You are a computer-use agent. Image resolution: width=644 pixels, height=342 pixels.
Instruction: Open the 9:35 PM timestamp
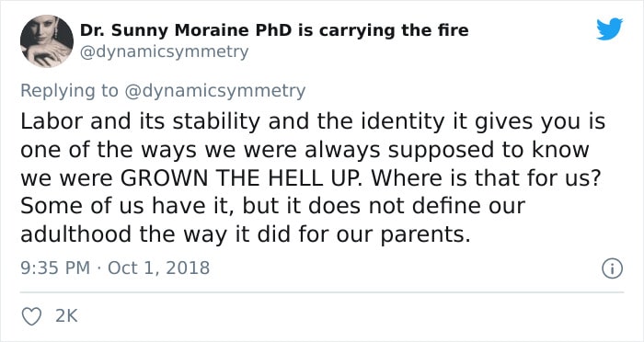[x=55, y=268]
